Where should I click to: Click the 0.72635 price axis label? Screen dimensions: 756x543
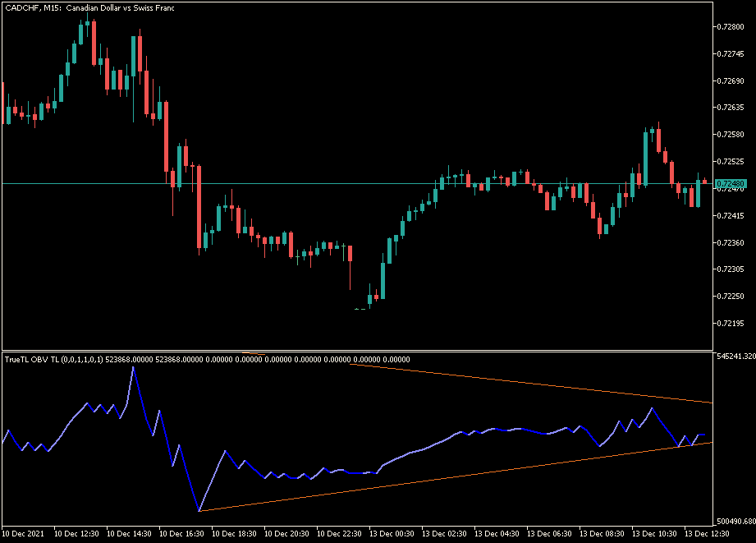731,108
